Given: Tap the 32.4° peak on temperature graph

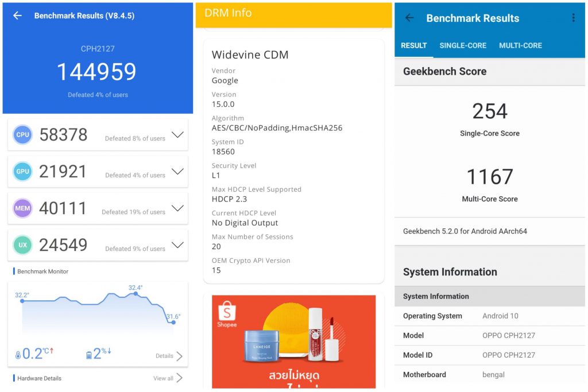Looking at the screenshot, I should 136,293.
